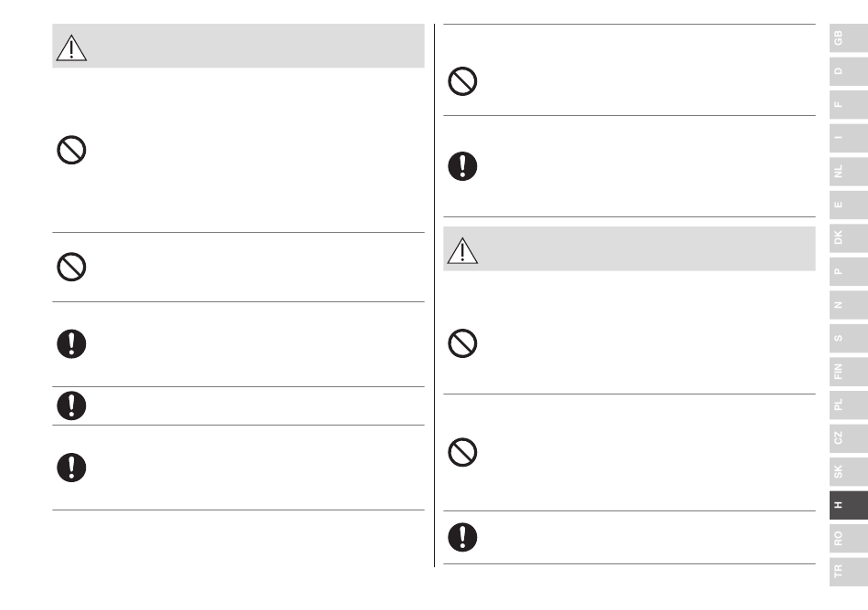Viewport: 868px width, 610px height.
Task: Switch to the GB language tab
Action: [x=848, y=37]
